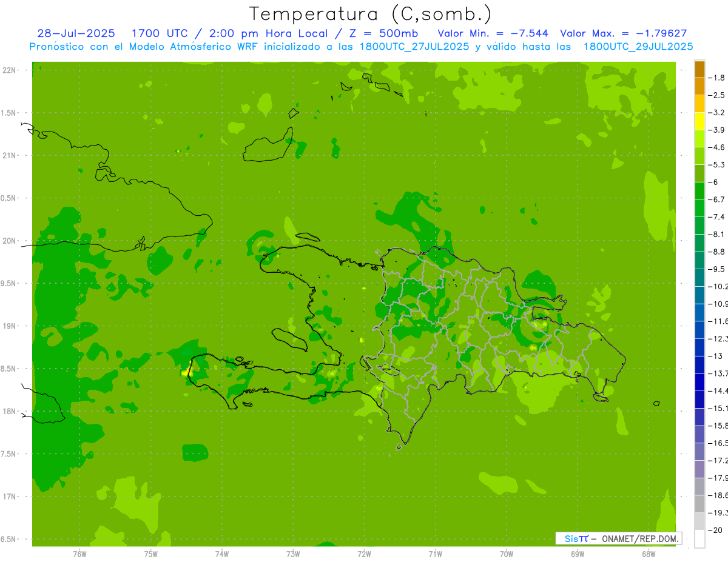Click the blue 'Sis' logo text
This screenshot has width=728, height=562.
[571, 538]
